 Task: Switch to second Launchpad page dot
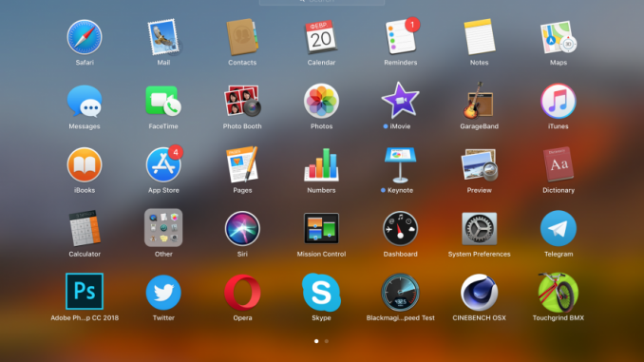pos(327,341)
